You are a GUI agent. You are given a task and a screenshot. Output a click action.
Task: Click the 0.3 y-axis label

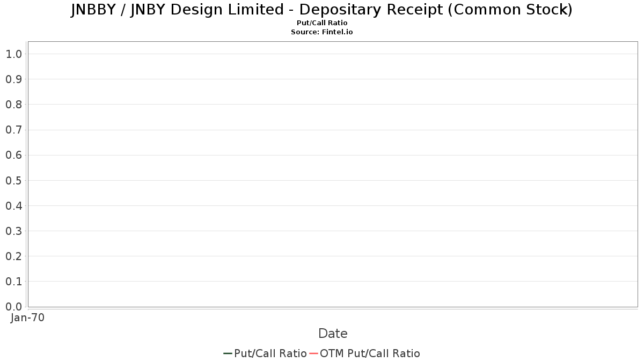point(13,231)
